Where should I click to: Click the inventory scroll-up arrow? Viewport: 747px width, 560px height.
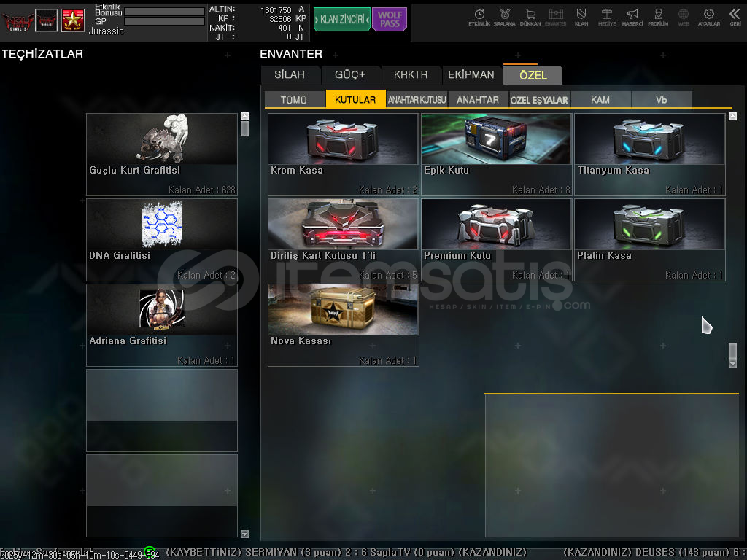pos(732,116)
